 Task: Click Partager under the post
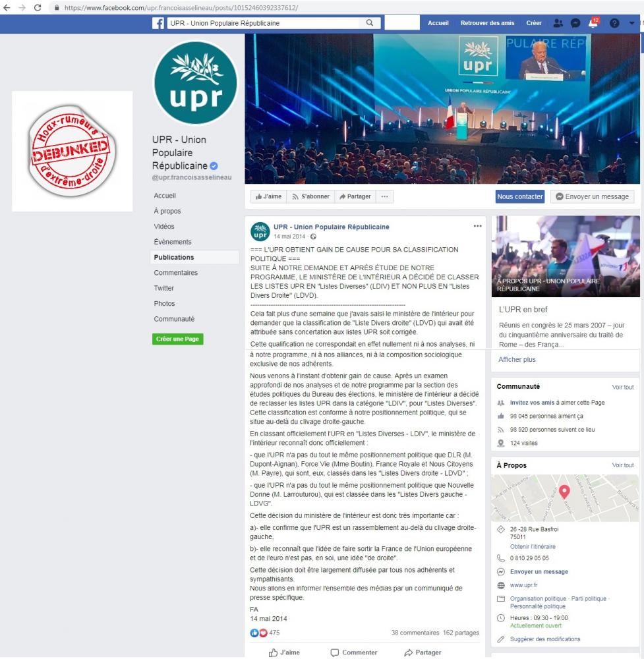[423, 652]
